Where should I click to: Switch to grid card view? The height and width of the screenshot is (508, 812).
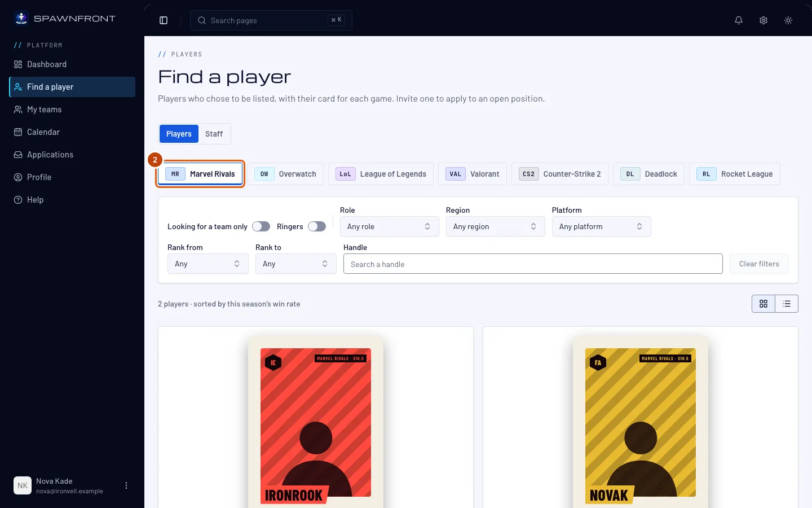point(764,304)
